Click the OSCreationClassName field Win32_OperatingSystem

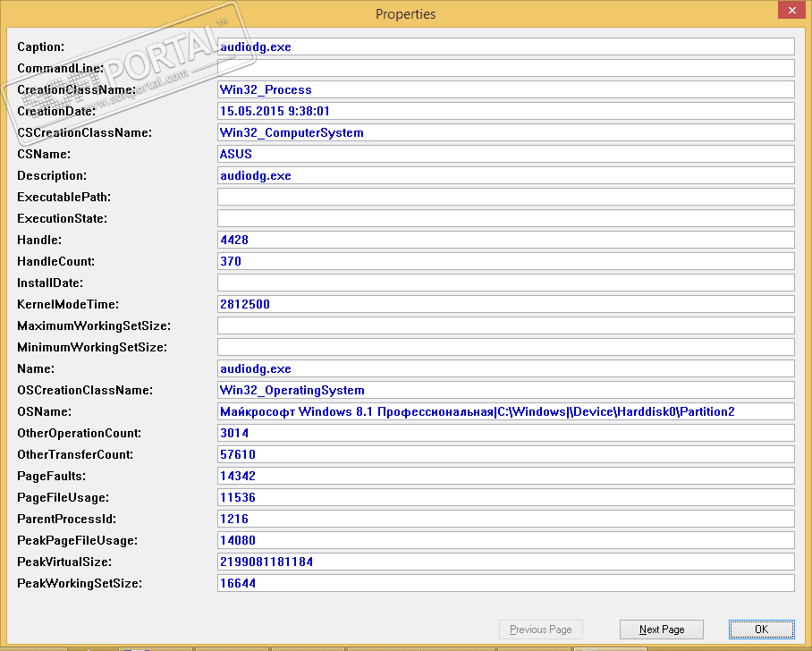click(x=506, y=390)
